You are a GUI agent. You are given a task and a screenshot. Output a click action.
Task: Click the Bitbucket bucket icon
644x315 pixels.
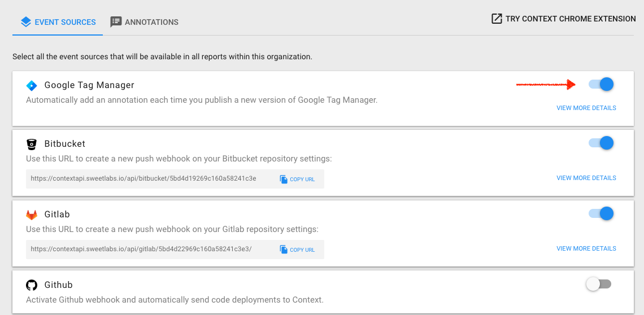32,144
